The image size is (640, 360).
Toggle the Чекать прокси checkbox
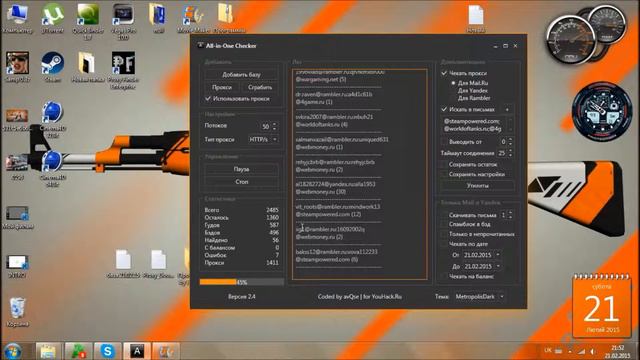(x=444, y=73)
